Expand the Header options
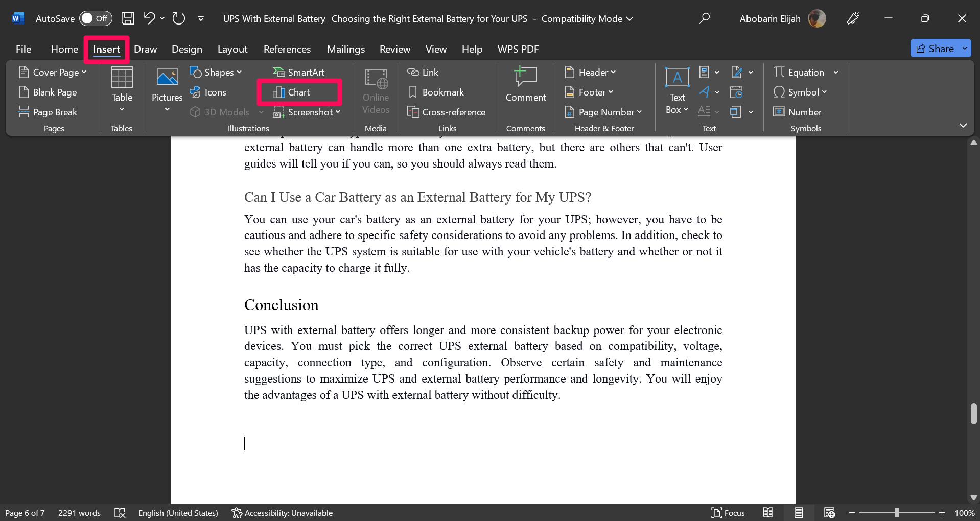This screenshot has height=521, width=980. [591, 72]
